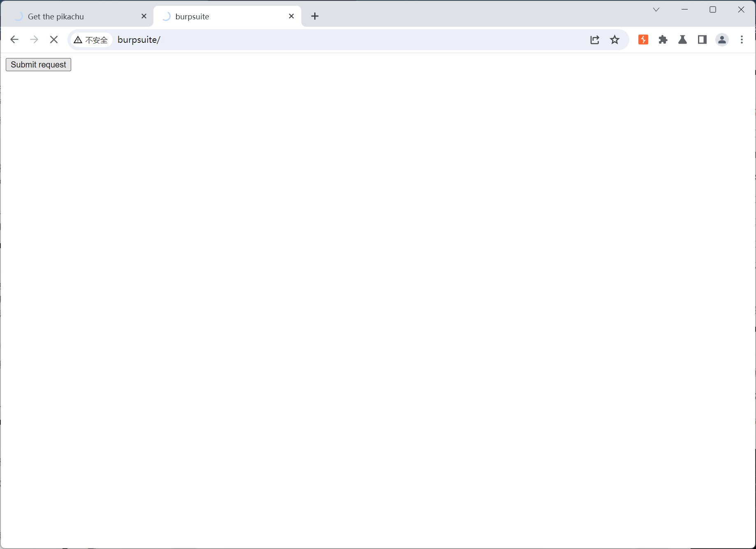Click the burpsuite/ address bar
Image resolution: width=756 pixels, height=549 pixels.
(x=329, y=40)
